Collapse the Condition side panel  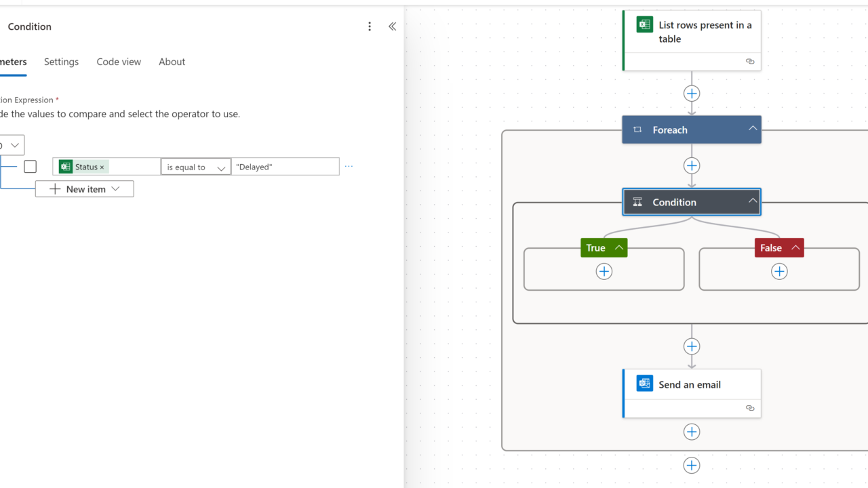tap(392, 26)
